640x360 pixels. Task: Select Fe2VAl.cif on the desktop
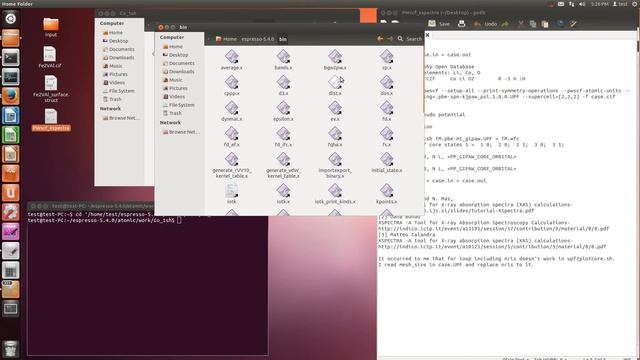click(50, 57)
